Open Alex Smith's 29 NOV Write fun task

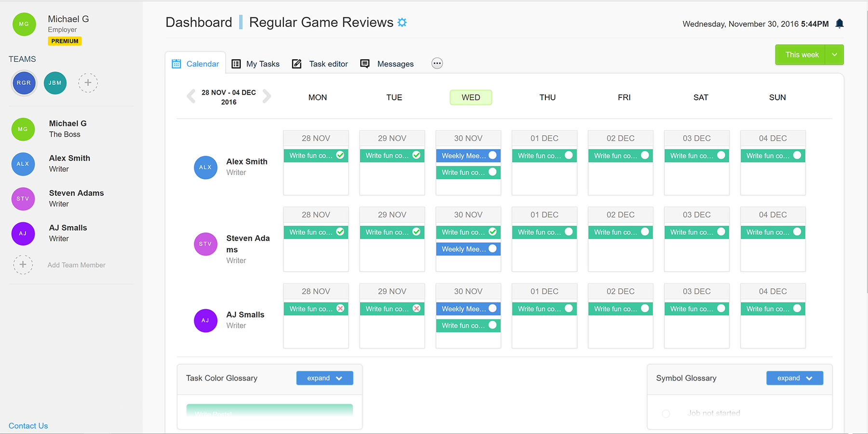tap(392, 155)
